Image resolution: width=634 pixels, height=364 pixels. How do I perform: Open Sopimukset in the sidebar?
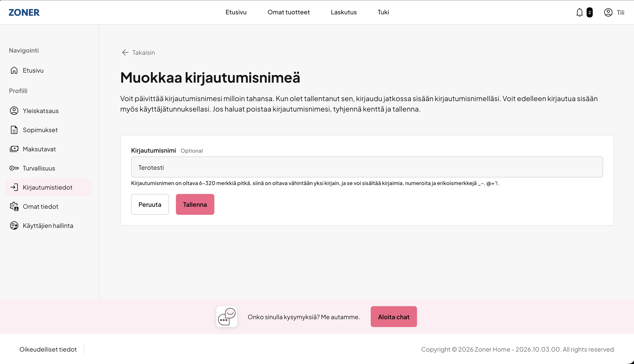(40, 130)
